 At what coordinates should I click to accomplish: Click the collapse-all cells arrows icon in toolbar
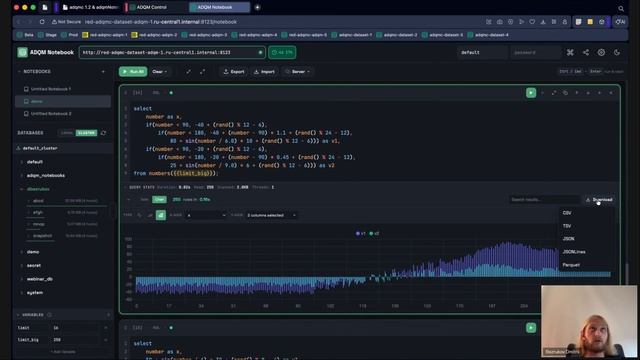pyautogui.click(x=188, y=71)
